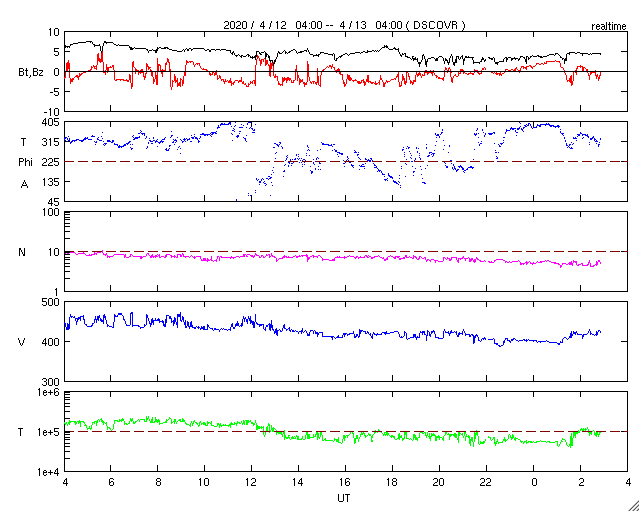Screen dimensions: 640x512
Task: Select the "1e+5" temperature tick label
Action: pyautogui.click(x=50, y=432)
